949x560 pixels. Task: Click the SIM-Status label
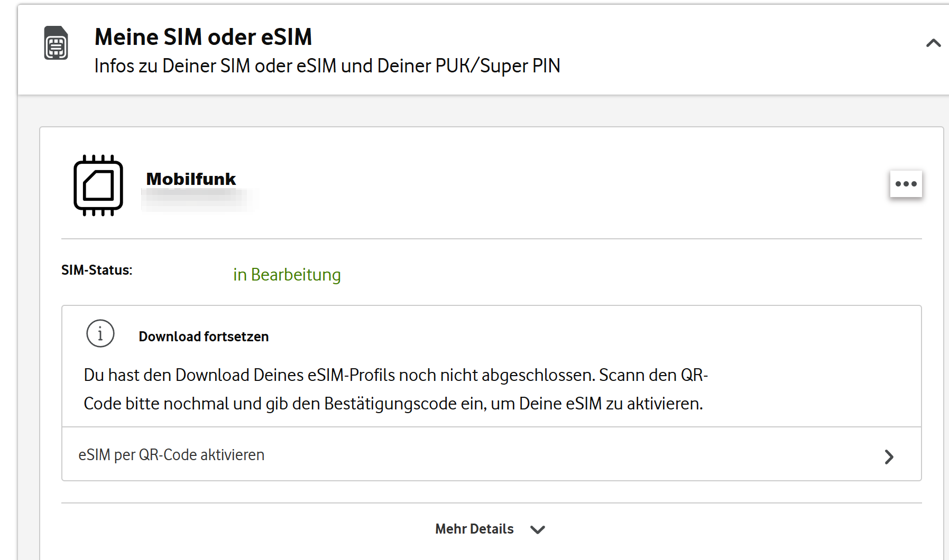tap(97, 270)
